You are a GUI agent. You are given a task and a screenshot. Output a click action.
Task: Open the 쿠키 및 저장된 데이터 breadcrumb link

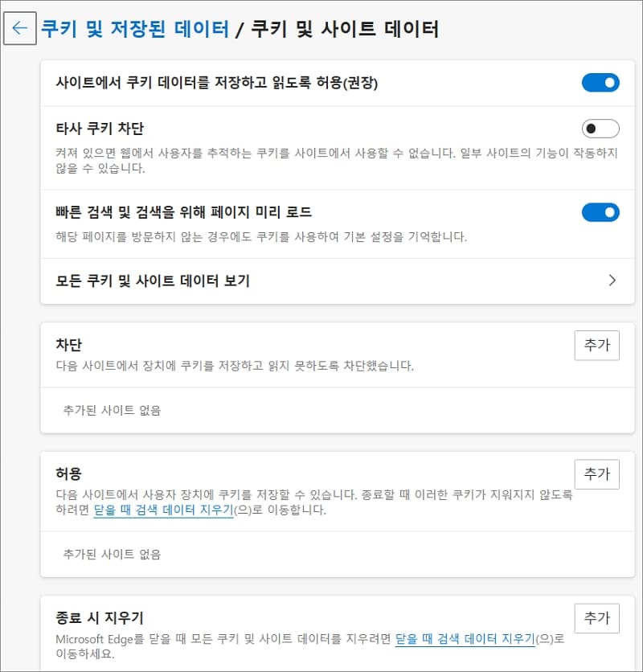(136, 29)
